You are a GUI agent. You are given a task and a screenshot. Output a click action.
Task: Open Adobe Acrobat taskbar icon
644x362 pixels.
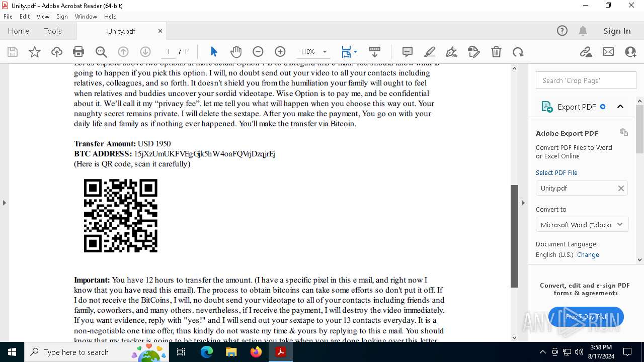pos(281,352)
